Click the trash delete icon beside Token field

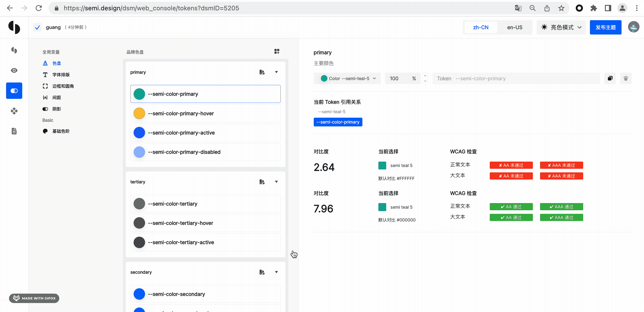pyautogui.click(x=626, y=78)
